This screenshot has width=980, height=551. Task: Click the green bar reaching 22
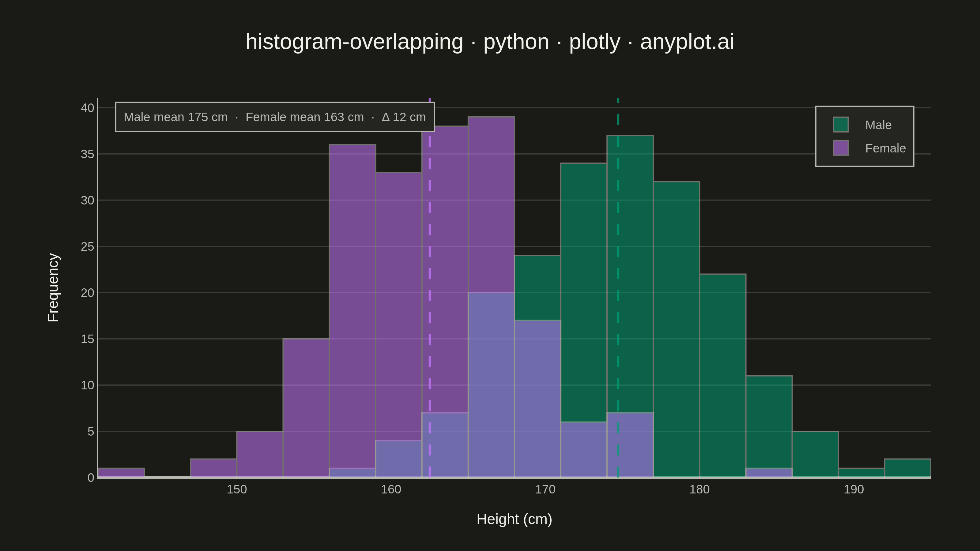722,376
